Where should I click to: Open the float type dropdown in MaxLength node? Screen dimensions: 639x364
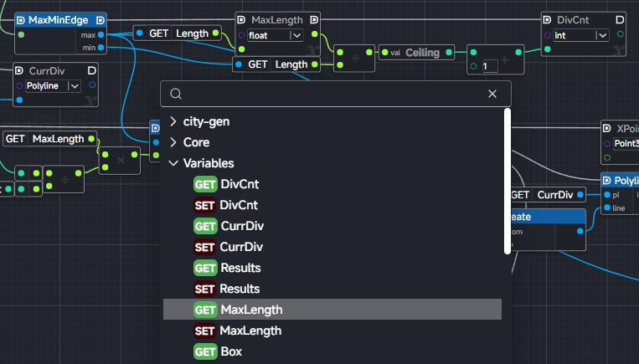tap(296, 35)
